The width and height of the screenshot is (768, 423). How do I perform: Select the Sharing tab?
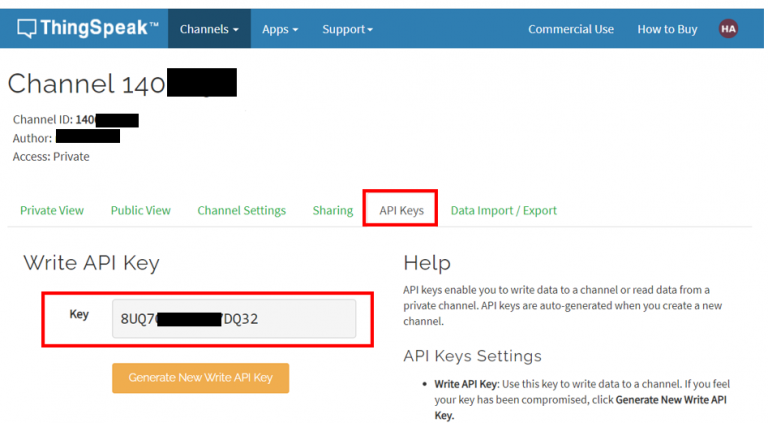pos(332,210)
